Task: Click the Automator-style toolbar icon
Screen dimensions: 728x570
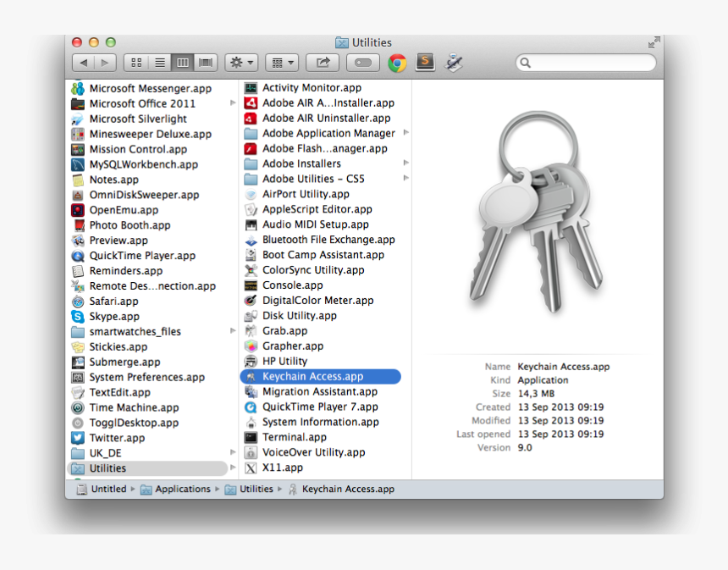Action: (x=453, y=63)
